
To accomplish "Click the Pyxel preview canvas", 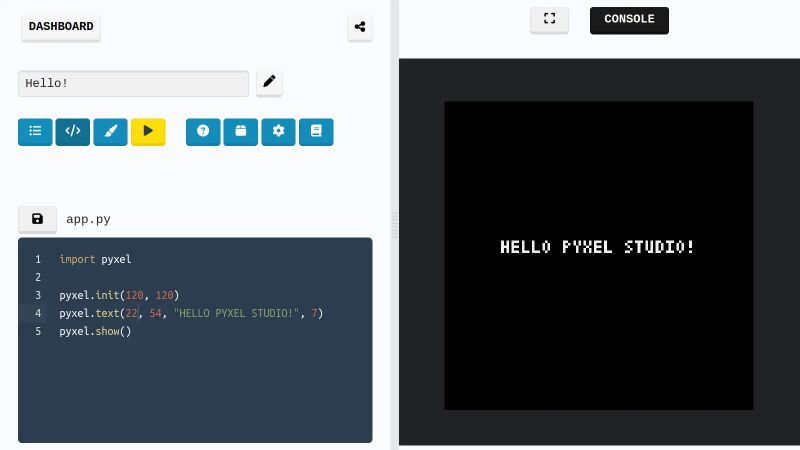I will point(598,255).
